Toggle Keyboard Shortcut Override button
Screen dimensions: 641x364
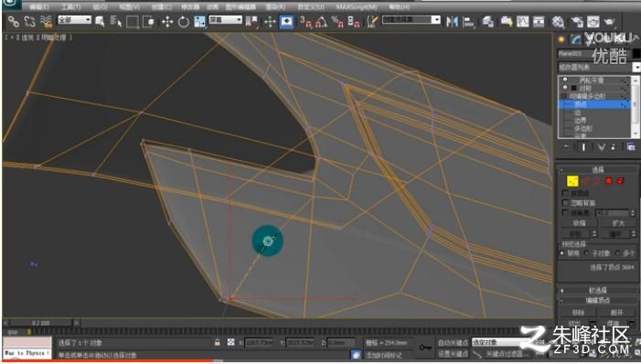286,22
